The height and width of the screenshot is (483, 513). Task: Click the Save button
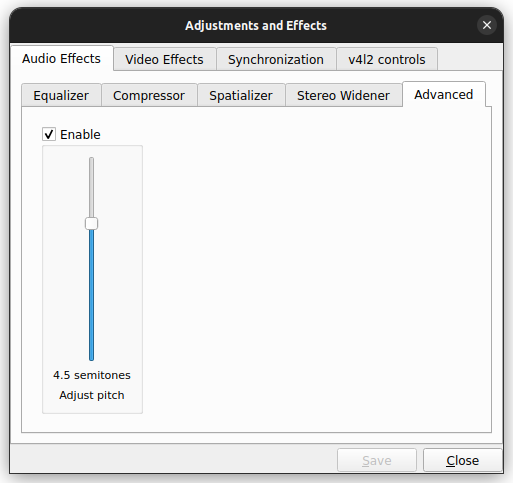(377, 460)
